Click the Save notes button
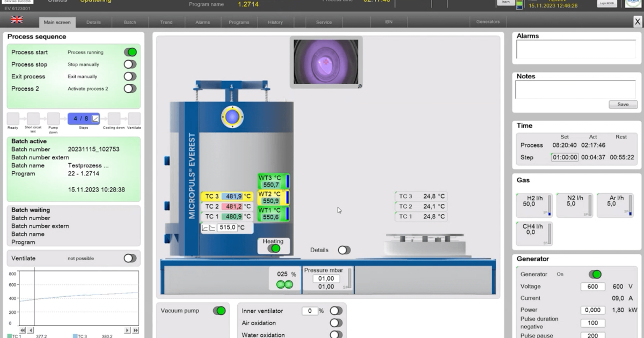 (x=623, y=104)
